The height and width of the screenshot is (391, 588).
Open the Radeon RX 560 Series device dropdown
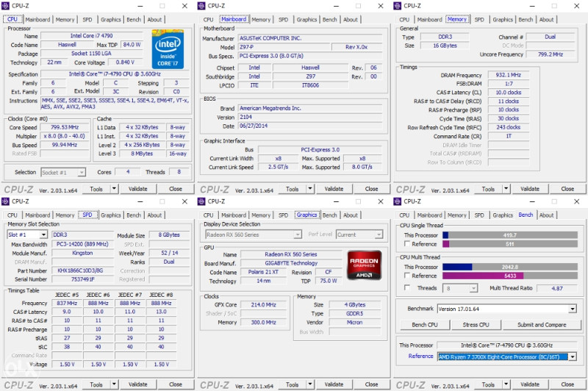[x=298, y=234]
